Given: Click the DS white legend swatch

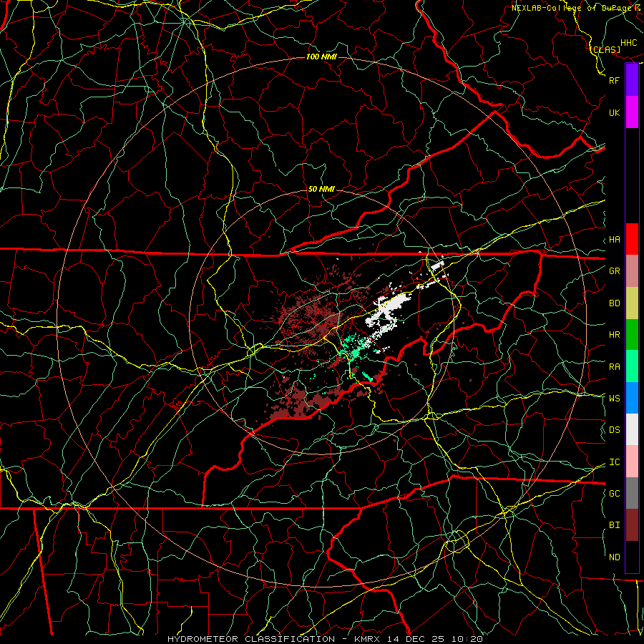Looking at the screenshot, I should click(x=632, y=429).
